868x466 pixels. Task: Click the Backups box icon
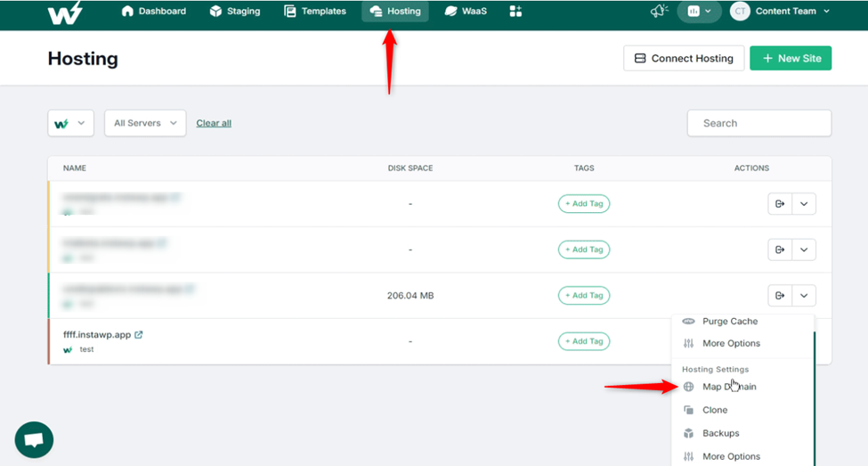[688, 433]
